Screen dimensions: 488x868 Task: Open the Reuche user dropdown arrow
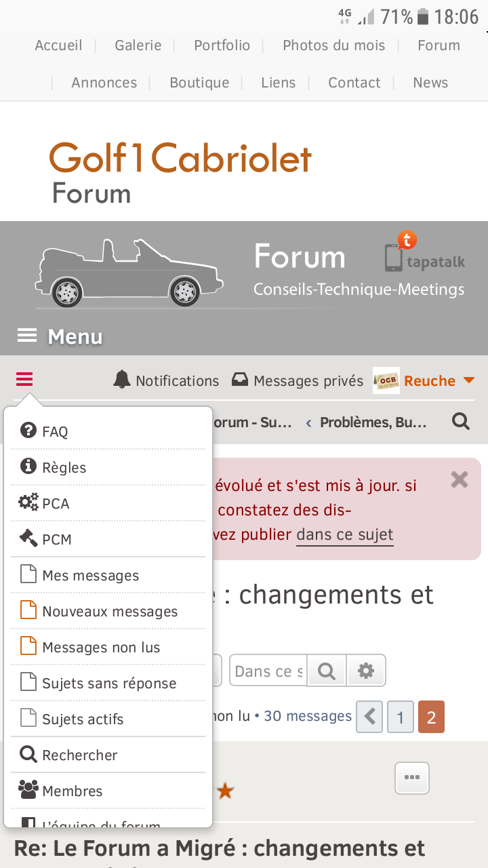point(469,380)
